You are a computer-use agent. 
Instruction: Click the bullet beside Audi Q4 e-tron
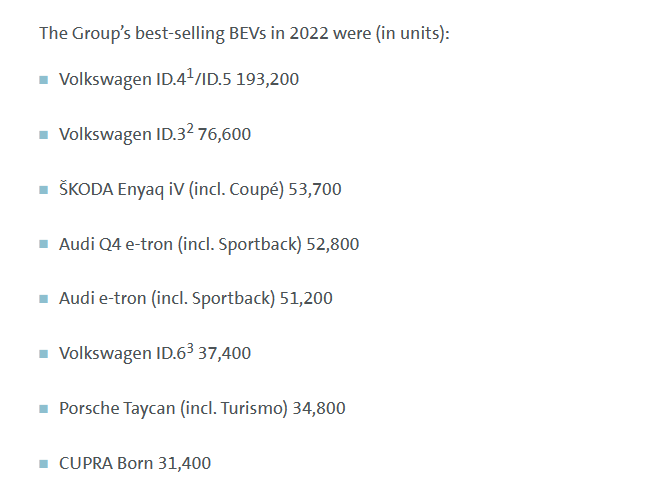point(43,245)
